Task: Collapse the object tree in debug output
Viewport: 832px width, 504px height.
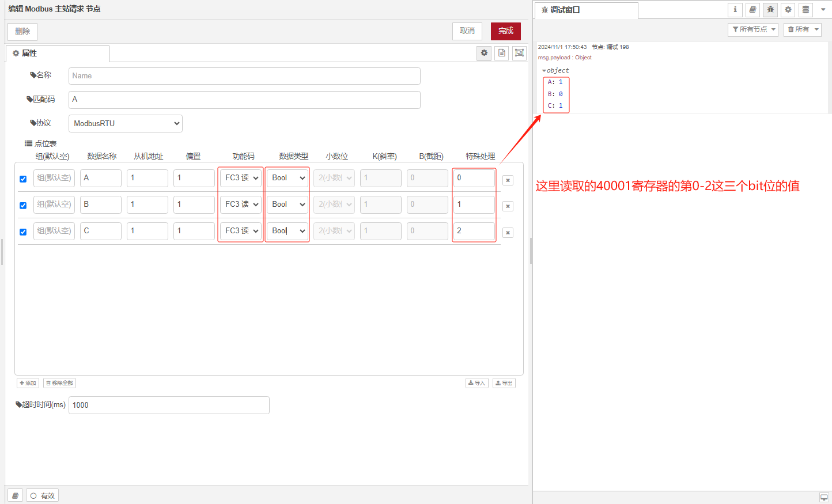Action: pos(544,71)
